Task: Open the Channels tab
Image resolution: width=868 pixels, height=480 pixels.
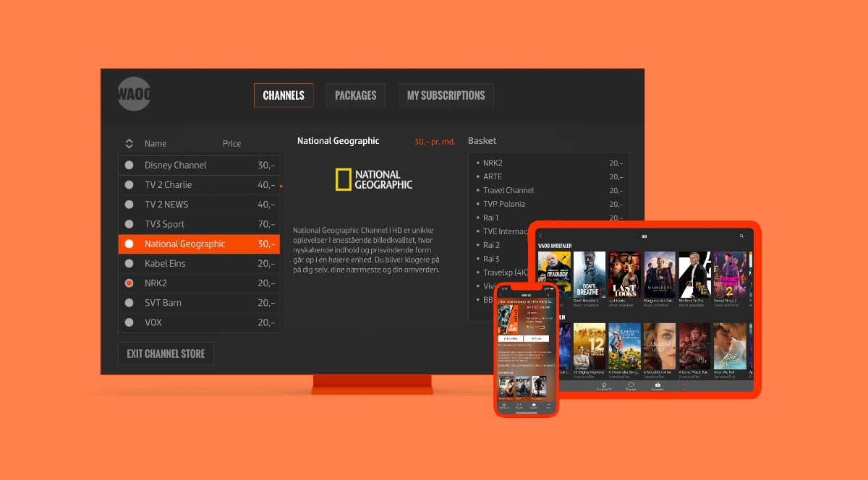Action: pyautogui.click(x=284, y=95)
